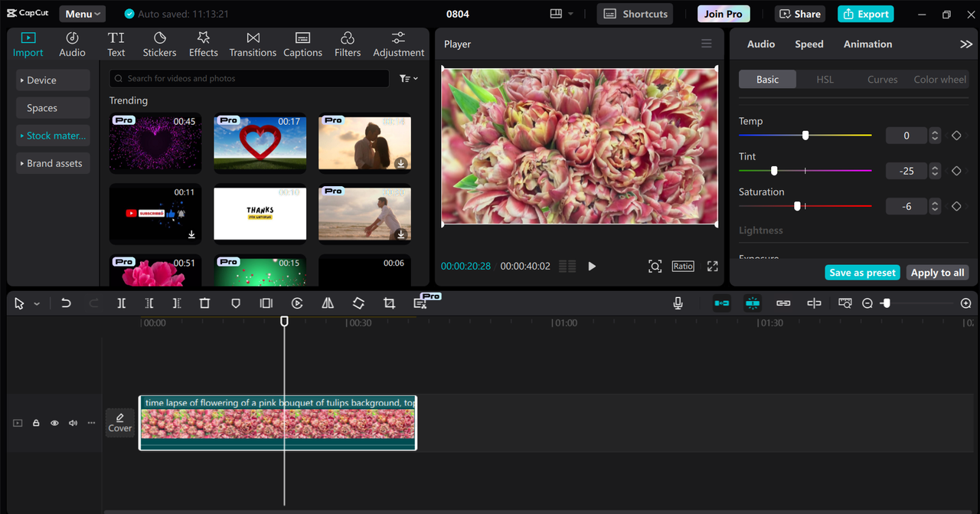This screenshot has width=980, height=514.
Task: Expand the Device section
Action: pos(53,80)
